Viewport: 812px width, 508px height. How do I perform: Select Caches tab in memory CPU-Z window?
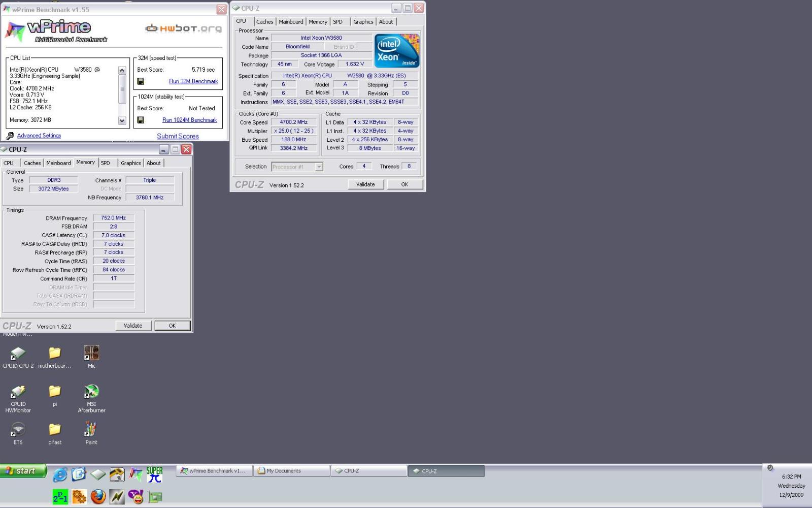pyautogui.click(x=32, y=163)
